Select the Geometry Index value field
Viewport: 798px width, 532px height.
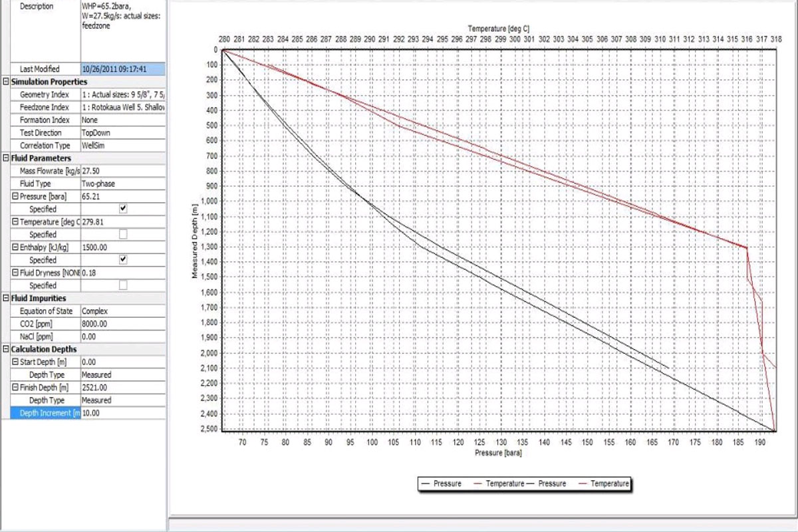122,95
